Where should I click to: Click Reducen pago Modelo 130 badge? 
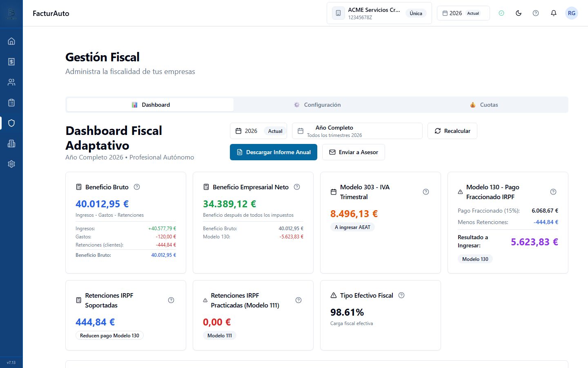click(x=109, y=335)
